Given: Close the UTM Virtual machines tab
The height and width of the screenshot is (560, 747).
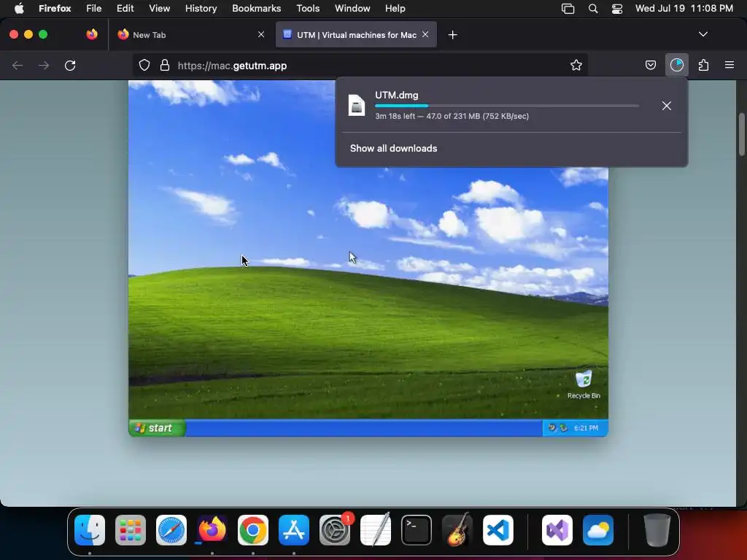Looking at the screenshot, I should [425, 34].
